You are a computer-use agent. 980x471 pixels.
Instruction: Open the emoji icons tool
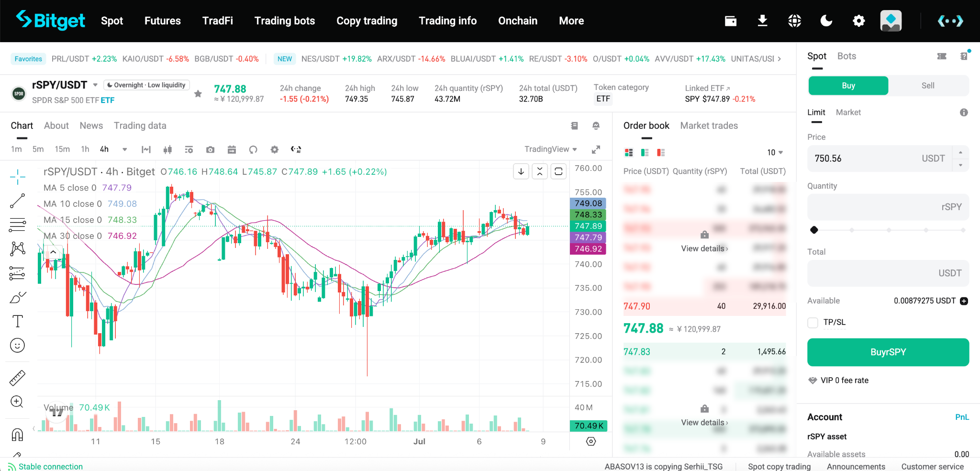(x=18, y=345)
